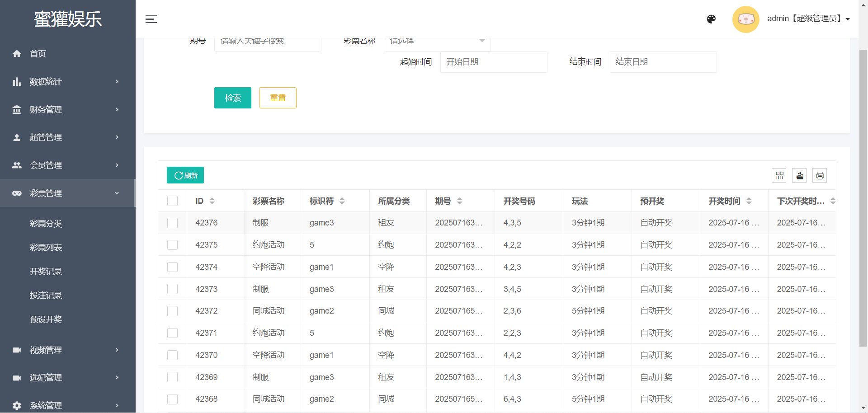
Task: Open 预设开奖 in the sidebar submenu
Action: click(x=46, y=319)
